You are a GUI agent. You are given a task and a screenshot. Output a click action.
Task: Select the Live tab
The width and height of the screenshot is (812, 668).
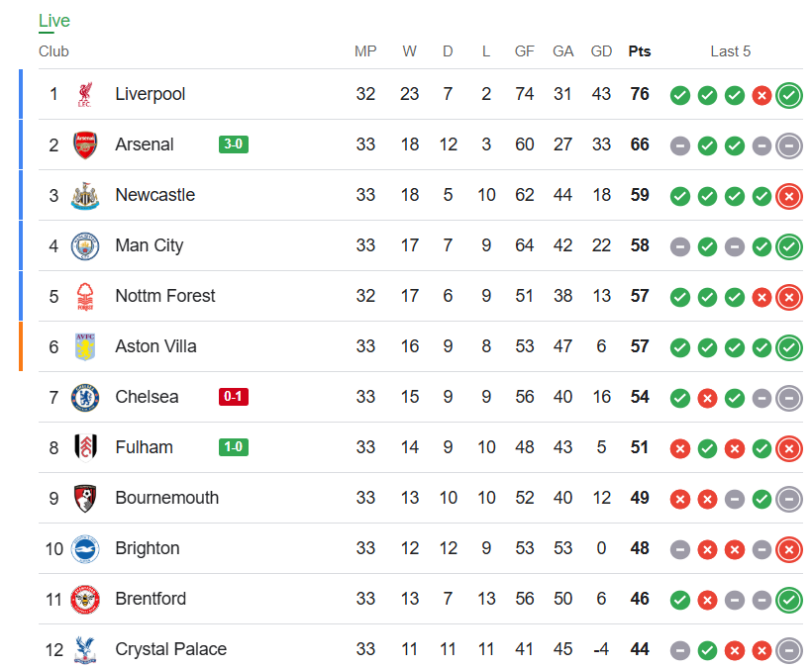(53, 21)
